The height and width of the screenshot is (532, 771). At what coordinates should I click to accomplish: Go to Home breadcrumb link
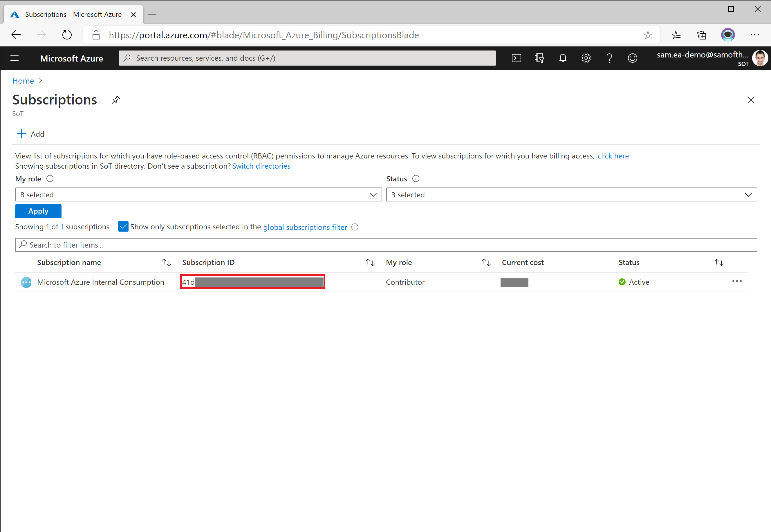pyautogui.click(x=23, y=81)
